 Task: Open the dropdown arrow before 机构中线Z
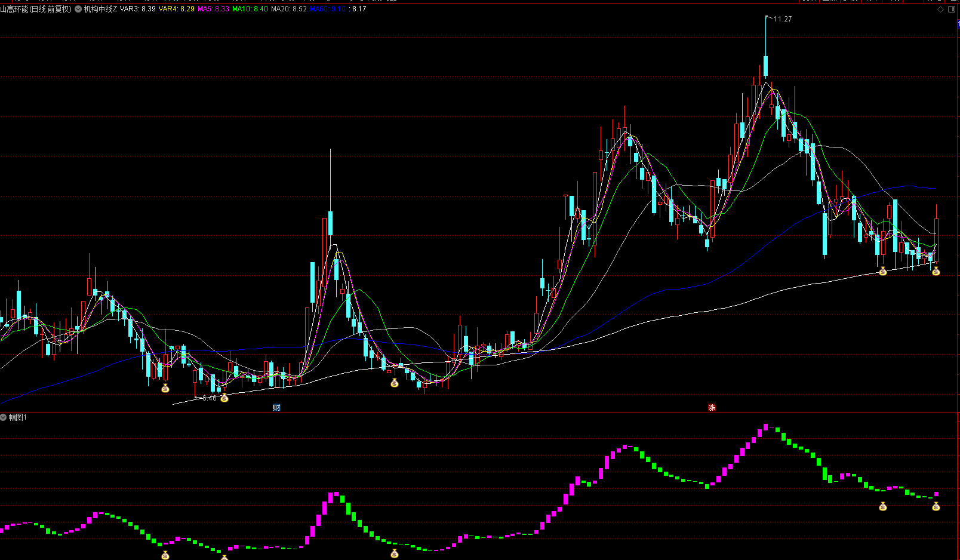click(78, 10)
